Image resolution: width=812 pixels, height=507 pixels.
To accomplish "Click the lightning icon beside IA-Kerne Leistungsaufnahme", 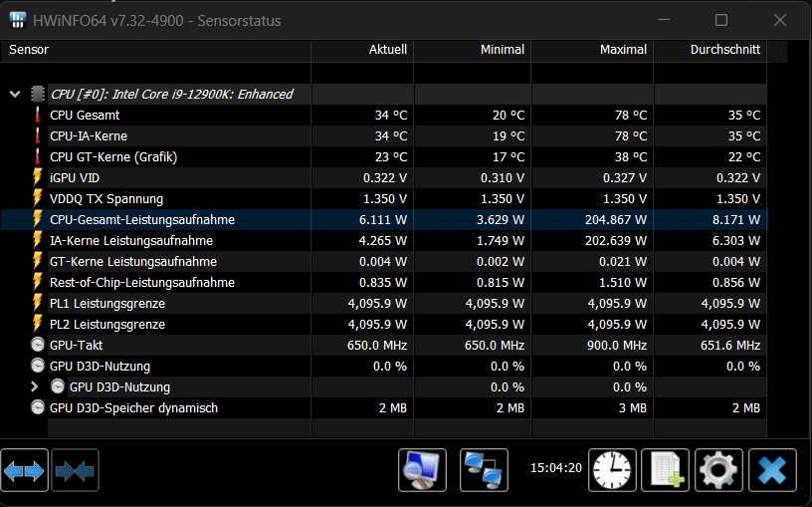I will (37, 240).
